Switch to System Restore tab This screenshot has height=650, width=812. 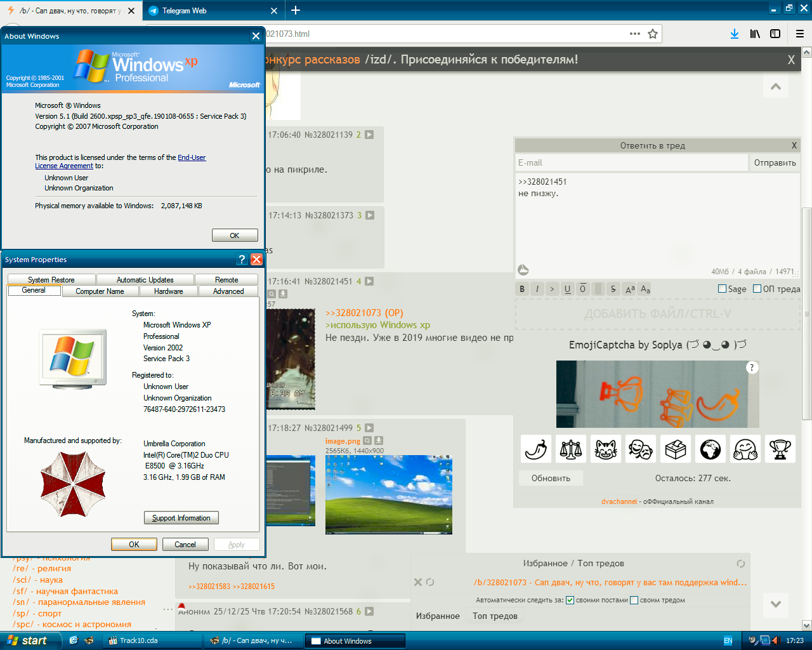[x=51, y=280]
